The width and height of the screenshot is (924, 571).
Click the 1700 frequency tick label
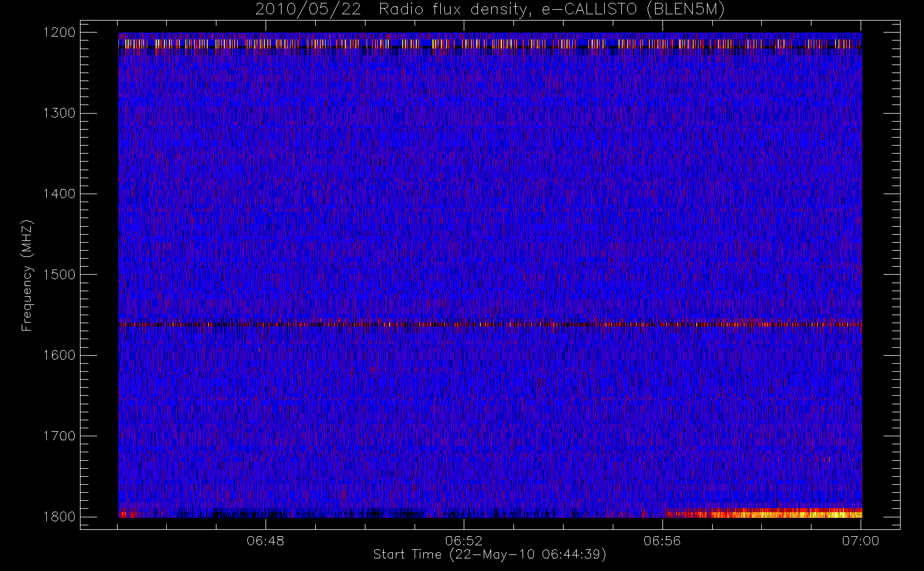[59, 436]
